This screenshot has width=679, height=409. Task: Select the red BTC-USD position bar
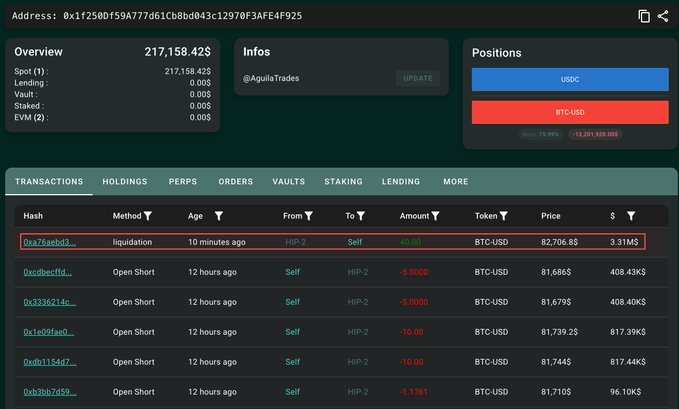click(570, 112)
